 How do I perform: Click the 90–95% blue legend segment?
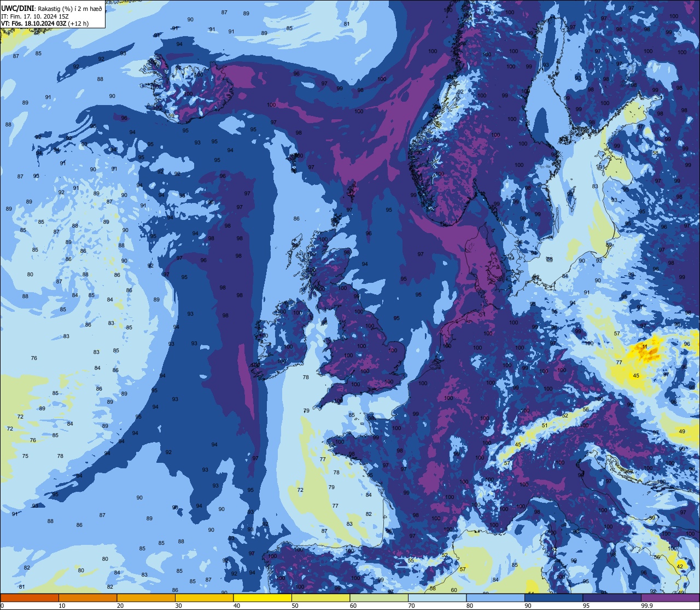click(553, 597)
